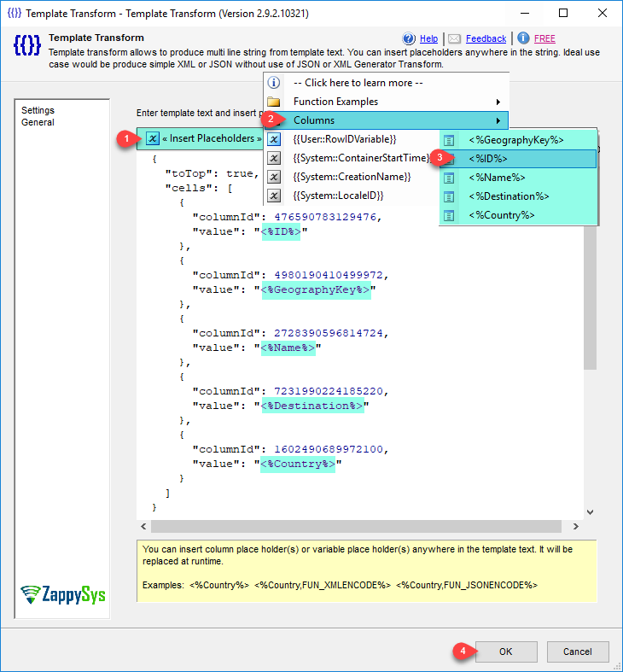Click the ZappySys logo
Screen dimensions: 623x672
(x=63, y=595)
